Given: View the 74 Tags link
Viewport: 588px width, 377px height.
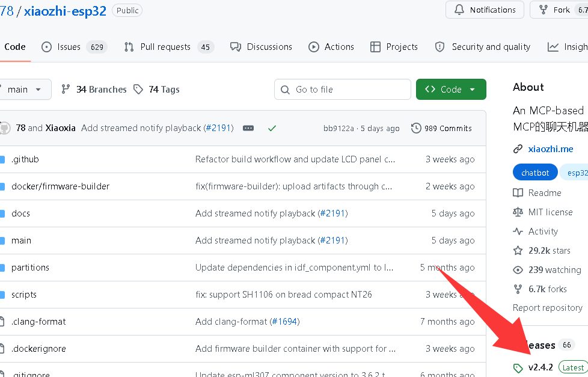Looking at the screenshot, I should (x=157, y=89).
